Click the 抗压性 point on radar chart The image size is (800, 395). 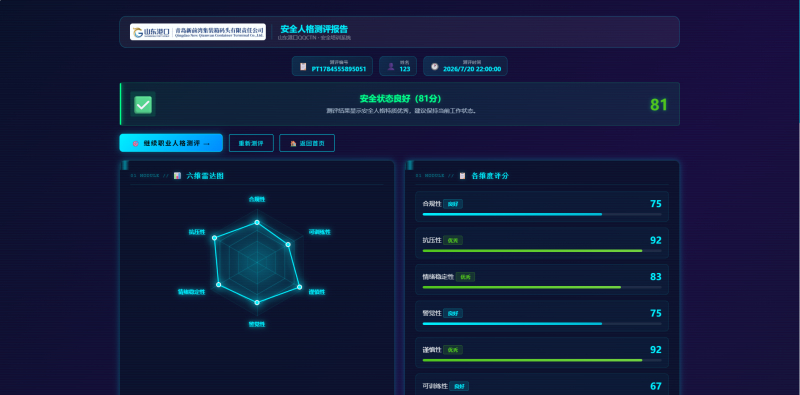tap(214, 238)
